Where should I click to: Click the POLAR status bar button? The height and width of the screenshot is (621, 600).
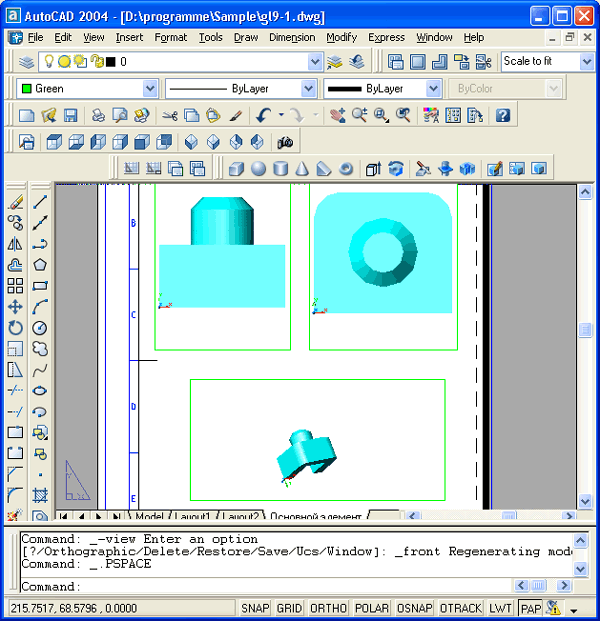point(371,608)
